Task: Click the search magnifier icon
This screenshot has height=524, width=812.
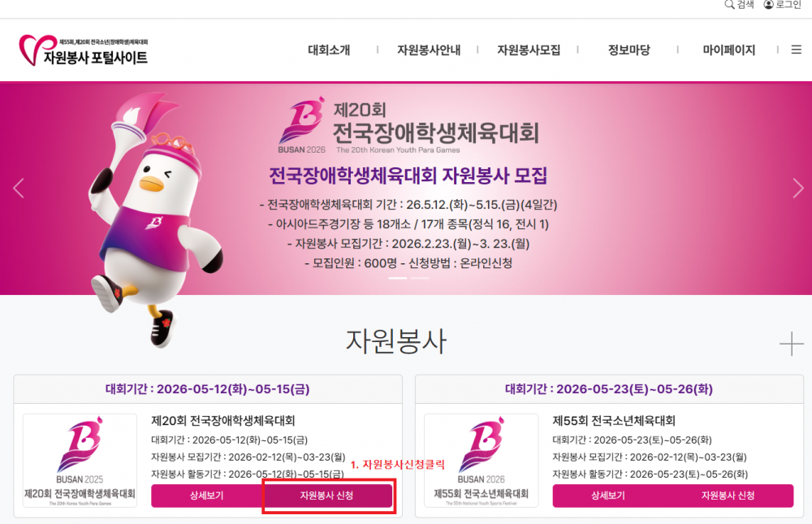Action: pyautogui.click(x=729, y=5)
